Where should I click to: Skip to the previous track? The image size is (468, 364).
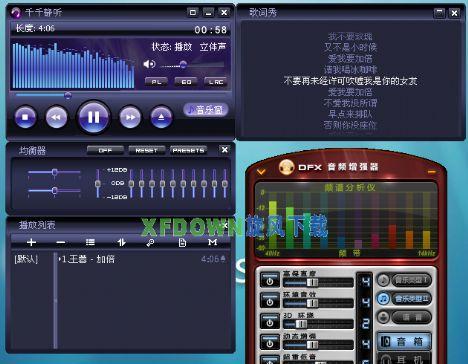coord(56,117)
